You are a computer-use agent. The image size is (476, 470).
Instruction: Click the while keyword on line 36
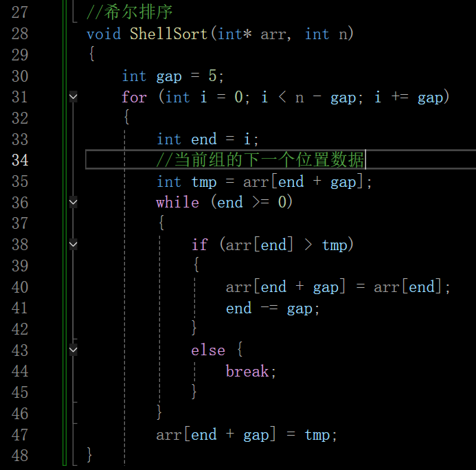(x=178, y=202)
